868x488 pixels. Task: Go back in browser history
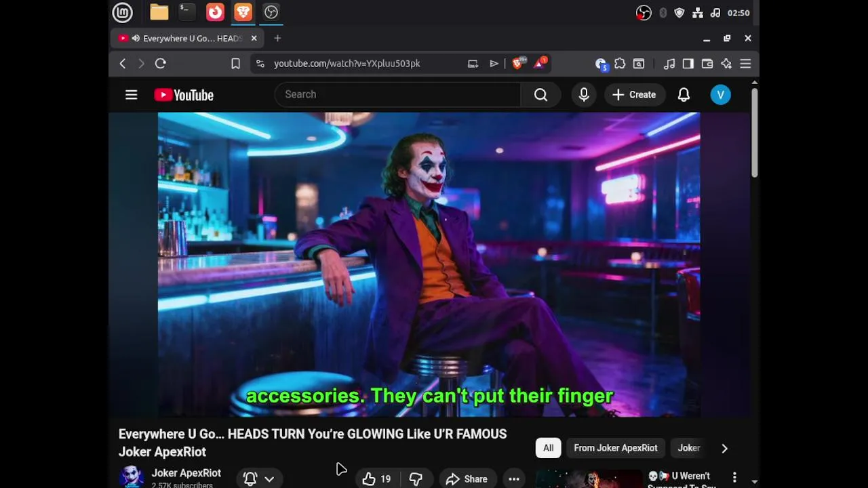coord(123,64)
